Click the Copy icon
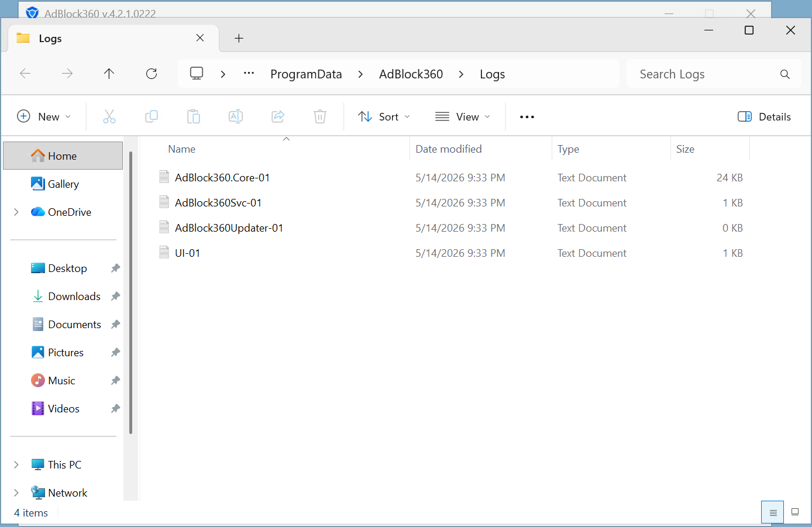The height and width of the screenshot is (527, 812). 152,116
